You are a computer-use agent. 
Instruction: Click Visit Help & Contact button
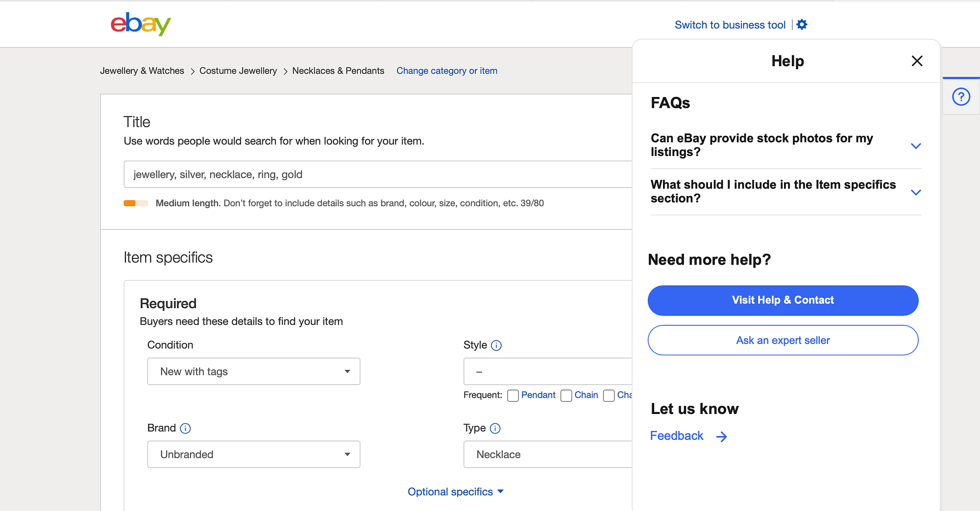click(x=783, y=300)
